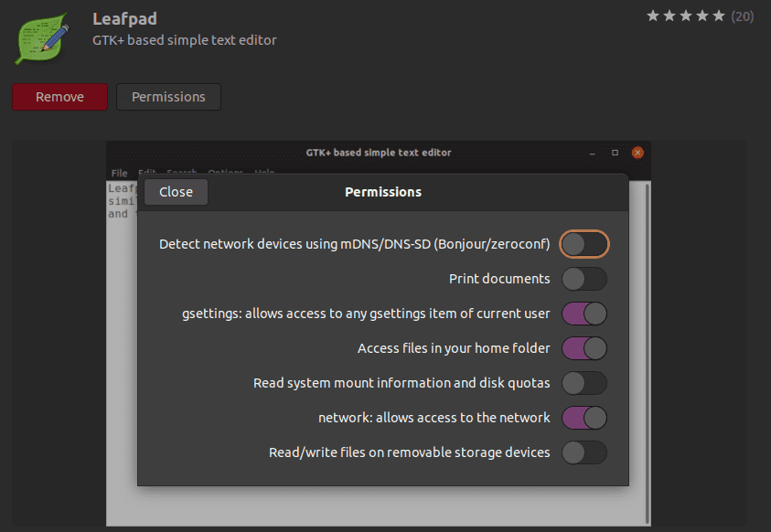
Task: Open the review count link showing (20)
Action: (x=742, y=16)
